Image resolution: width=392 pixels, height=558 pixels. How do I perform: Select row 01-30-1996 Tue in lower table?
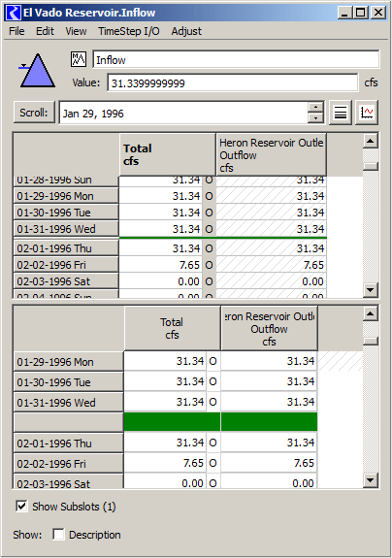(69, 381)
